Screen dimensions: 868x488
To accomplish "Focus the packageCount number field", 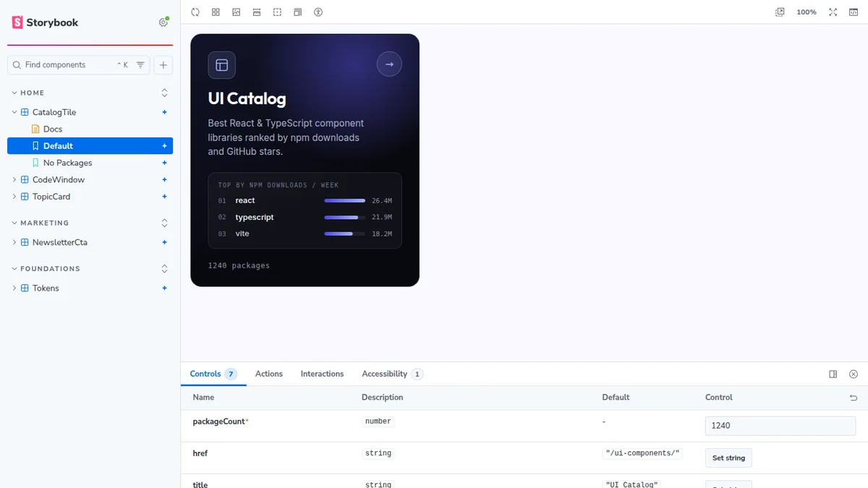I will [x=780, y=426].
